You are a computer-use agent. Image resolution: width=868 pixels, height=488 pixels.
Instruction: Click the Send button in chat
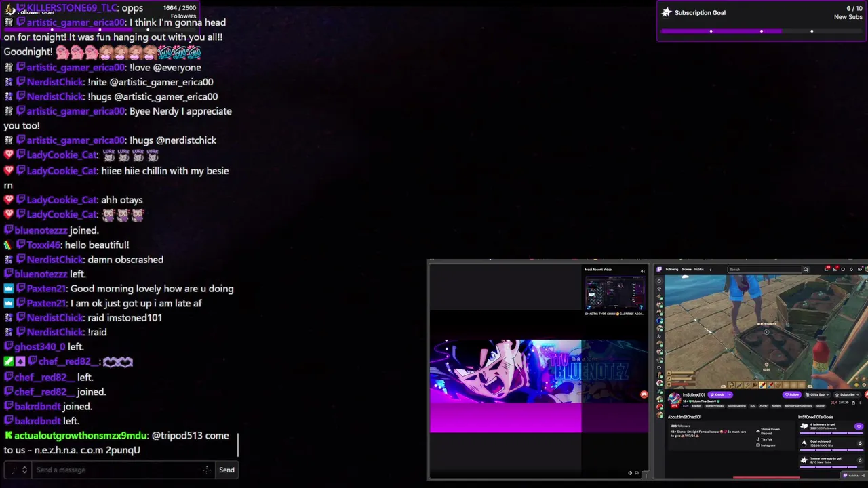click(x=226, y=470)
